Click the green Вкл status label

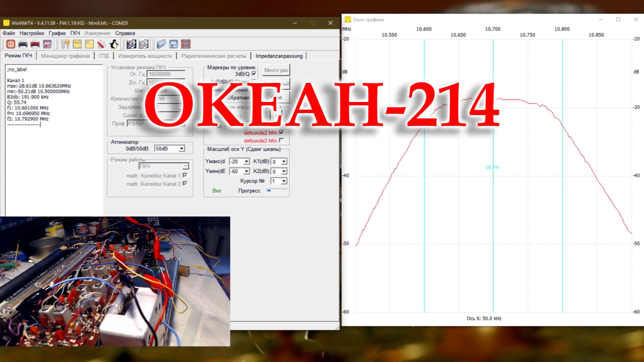click(217, 191)
